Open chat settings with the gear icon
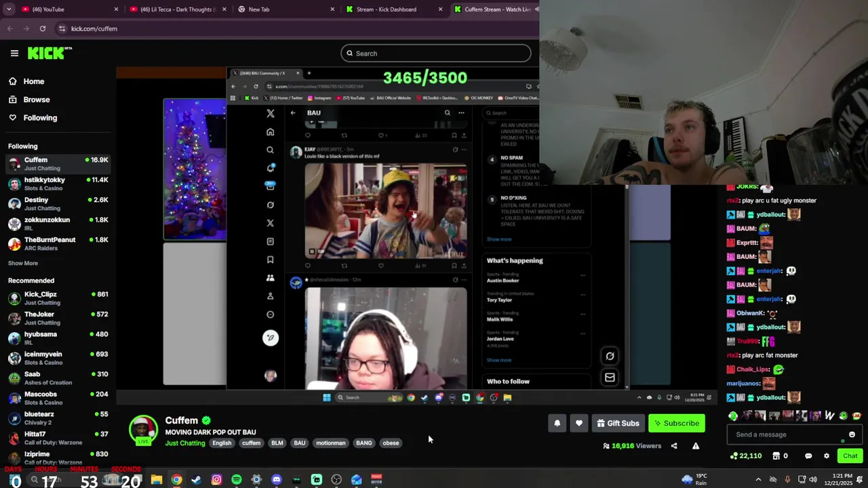Viewport: 868px width, 488px height. pos(827,456)
